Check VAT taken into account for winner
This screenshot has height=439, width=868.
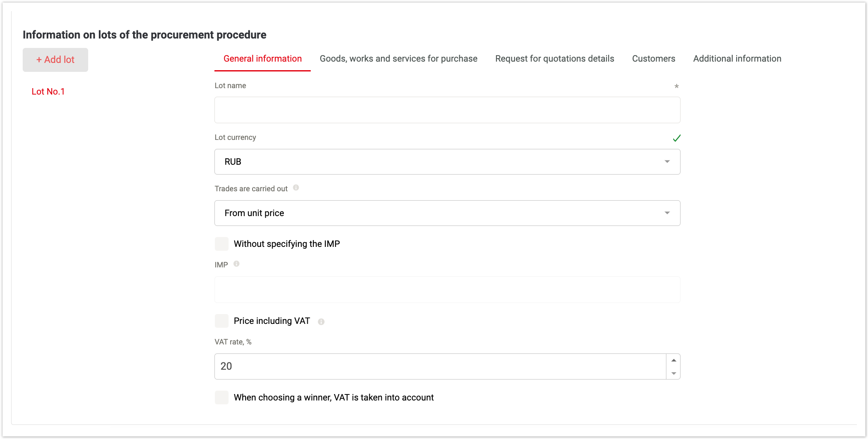222,397
